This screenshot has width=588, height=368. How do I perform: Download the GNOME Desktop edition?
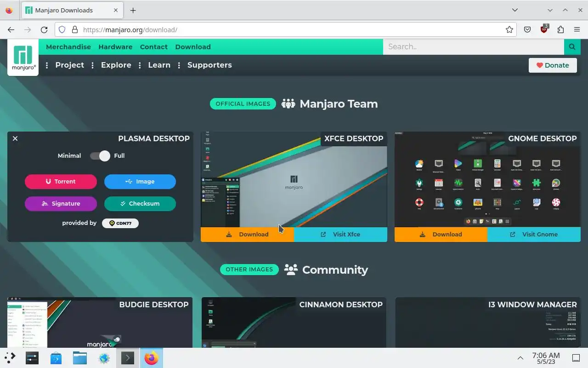(441, 234)
